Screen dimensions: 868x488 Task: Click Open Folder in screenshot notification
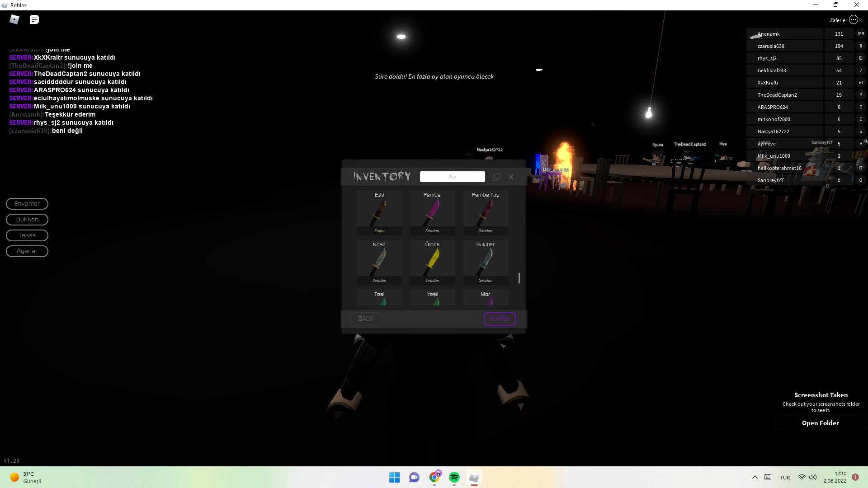coord(820,423)
